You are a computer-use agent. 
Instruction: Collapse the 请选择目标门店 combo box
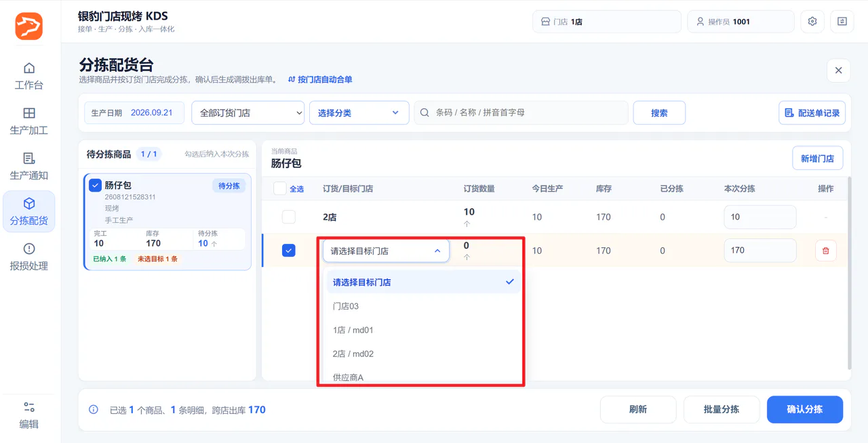[386, 251]
